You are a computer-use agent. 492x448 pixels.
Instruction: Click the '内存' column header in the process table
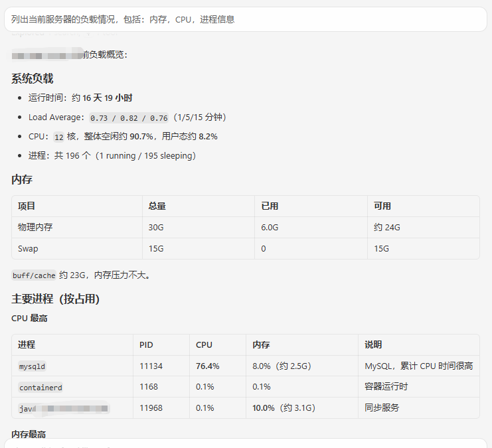coord(261,344)
